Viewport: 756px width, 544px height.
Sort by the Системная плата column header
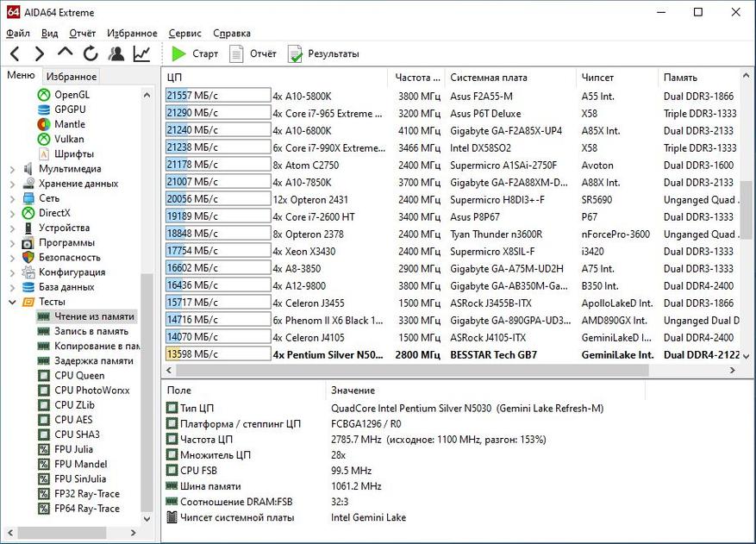click(510, 78)
